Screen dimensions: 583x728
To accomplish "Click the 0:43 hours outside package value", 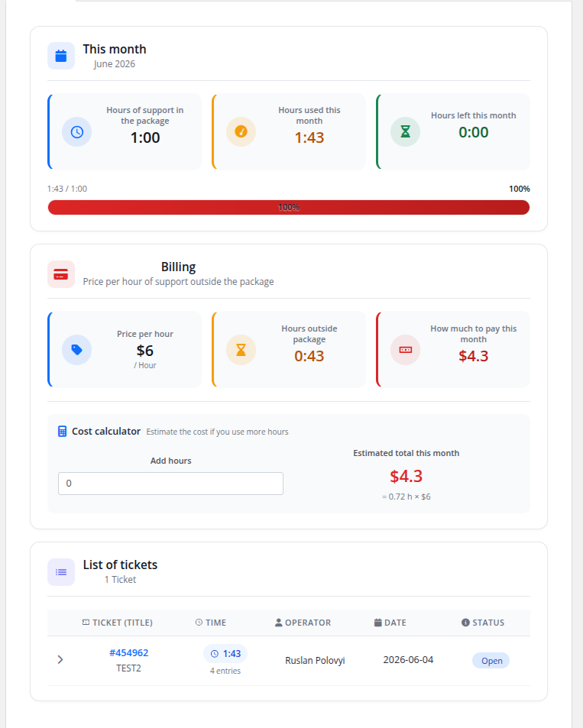I will click(x=309, y=356).
